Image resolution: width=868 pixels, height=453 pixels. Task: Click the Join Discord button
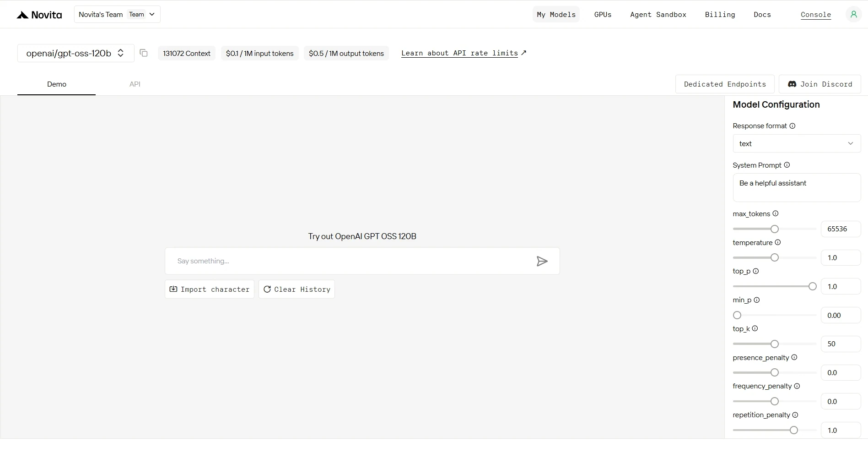coord(820,84)
